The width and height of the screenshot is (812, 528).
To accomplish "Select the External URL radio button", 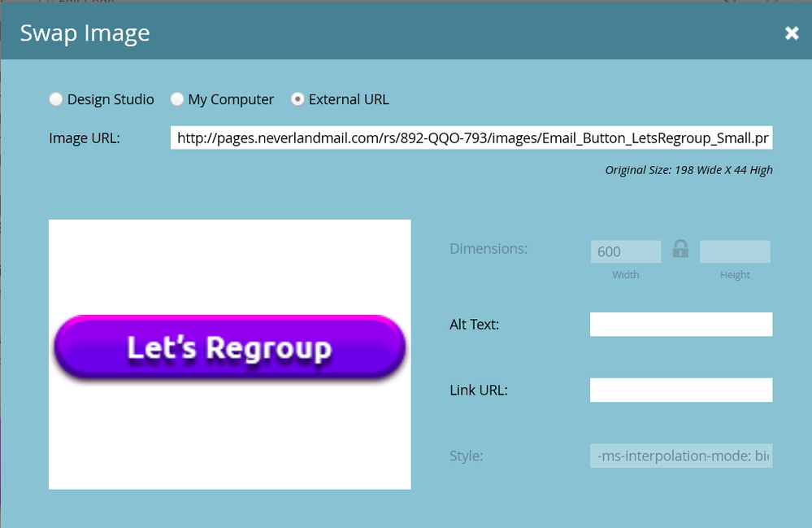I will pos(297,99).
